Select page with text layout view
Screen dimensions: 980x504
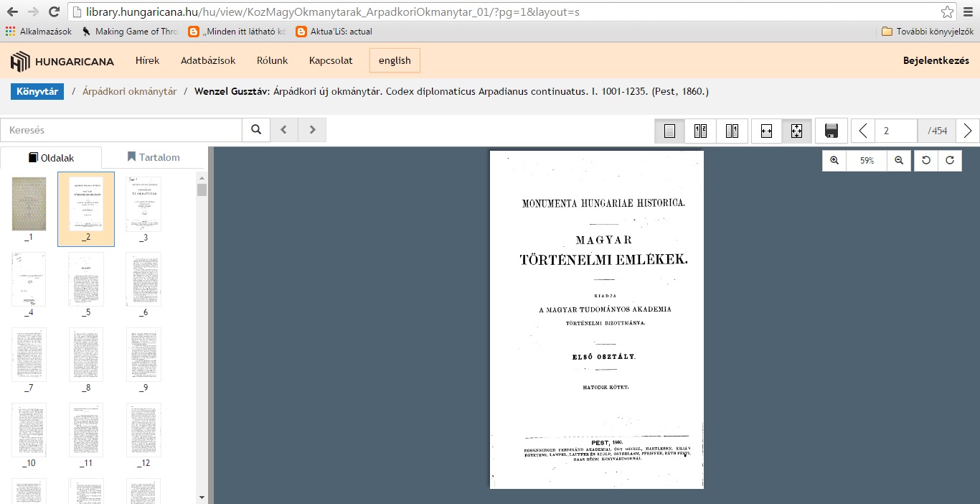(x=732, y=131)
